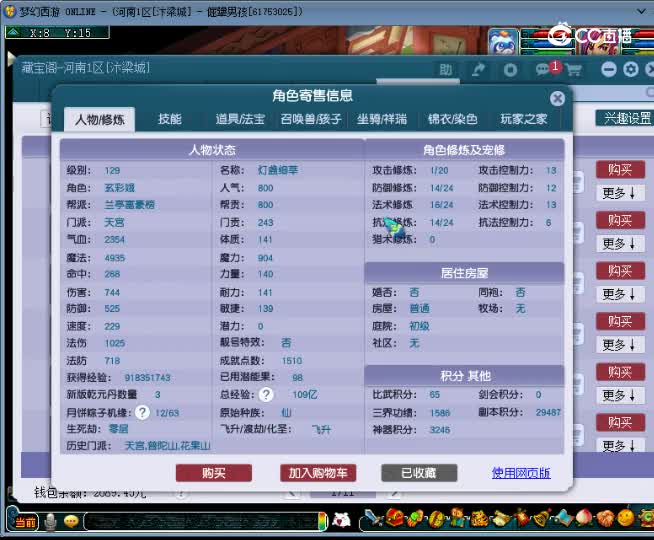
Task: Switch to the 道具/法宝 tab
Action: [x=240, y=119]
